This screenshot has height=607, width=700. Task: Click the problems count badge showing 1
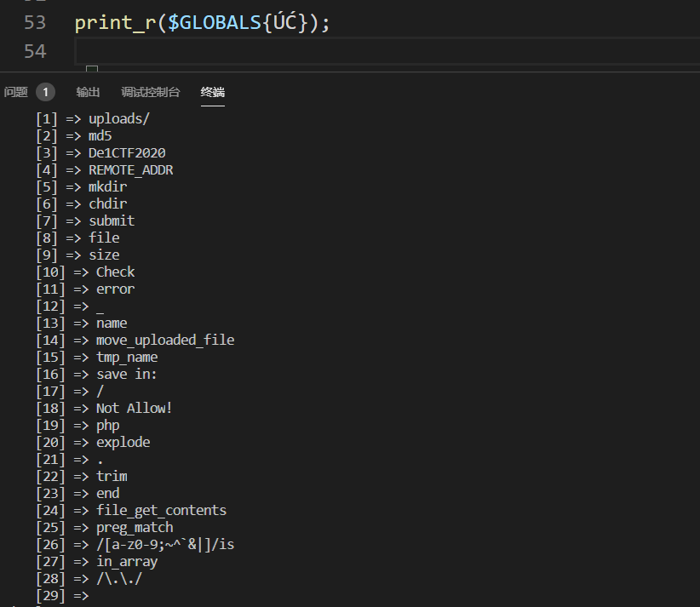click(45, 93)
